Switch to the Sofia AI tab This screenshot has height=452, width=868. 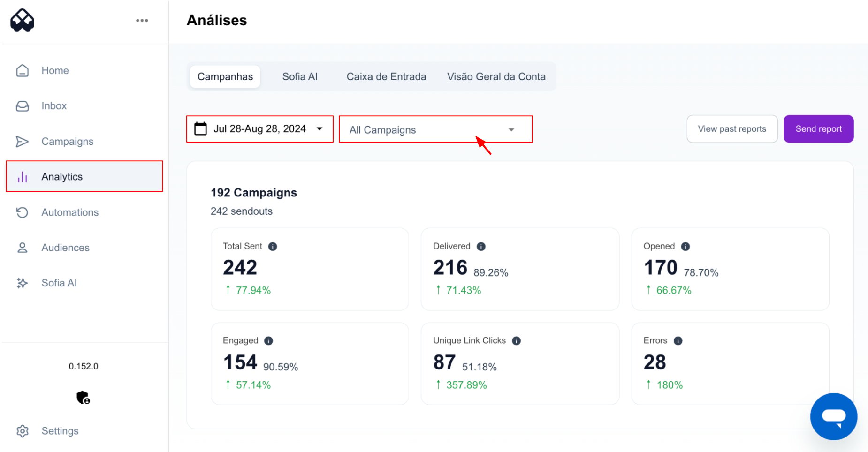point(300,76)
